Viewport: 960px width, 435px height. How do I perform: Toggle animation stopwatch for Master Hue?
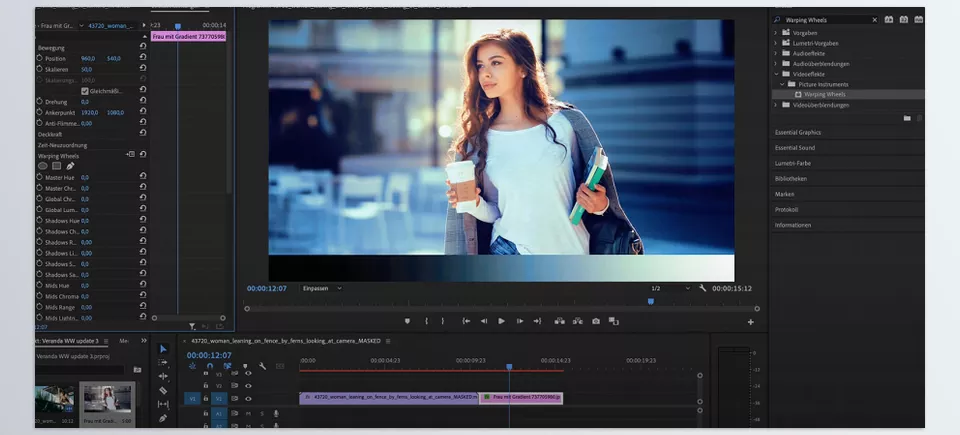point(40,177)
